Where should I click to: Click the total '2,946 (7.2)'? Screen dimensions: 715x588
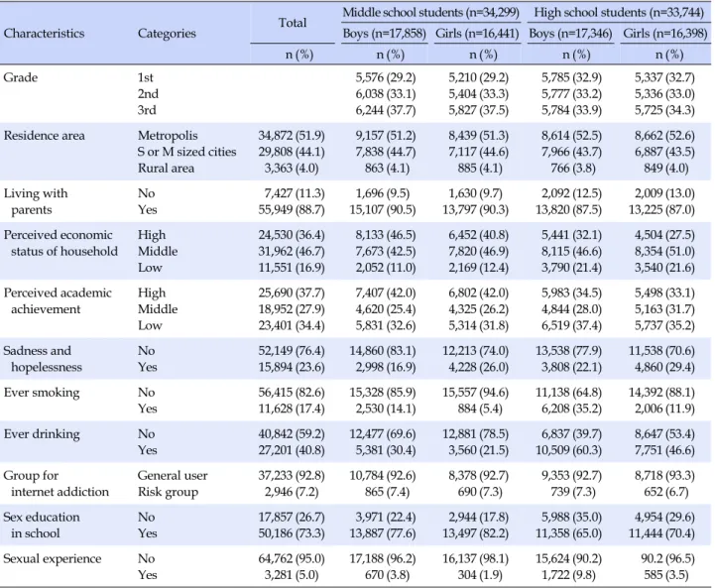(x=292, y=492)
